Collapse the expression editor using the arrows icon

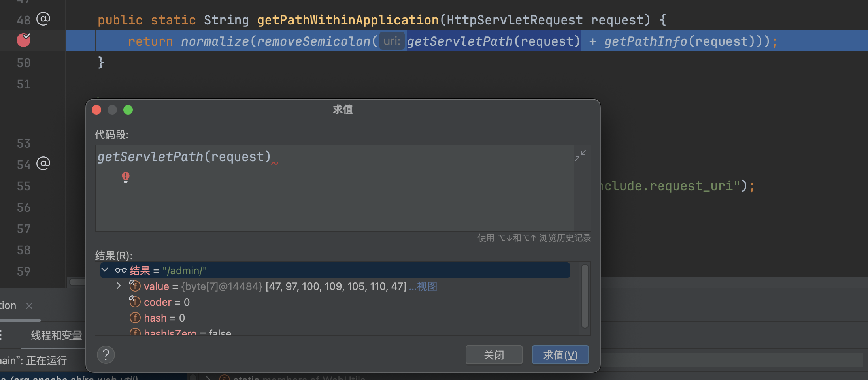pos(580,156)
